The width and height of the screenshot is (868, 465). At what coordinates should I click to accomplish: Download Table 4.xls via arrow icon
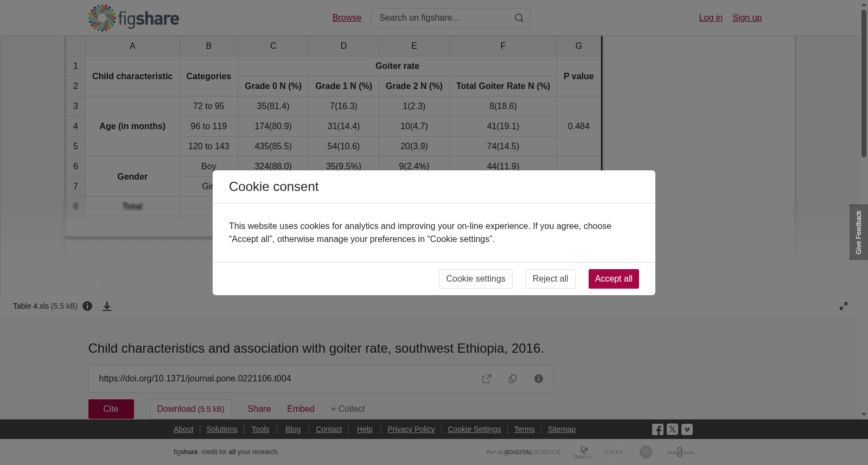pyautogui.click(x=107, y=306)
